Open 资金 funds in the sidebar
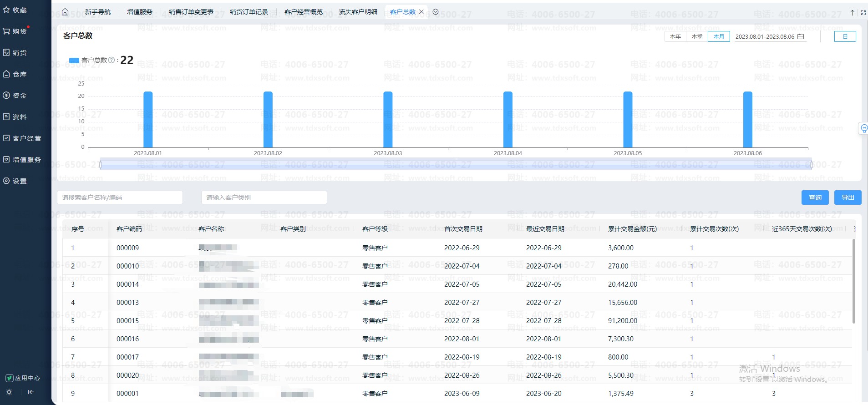The height and width of the screenshot is (405, 868). click(x=15, y=96)
